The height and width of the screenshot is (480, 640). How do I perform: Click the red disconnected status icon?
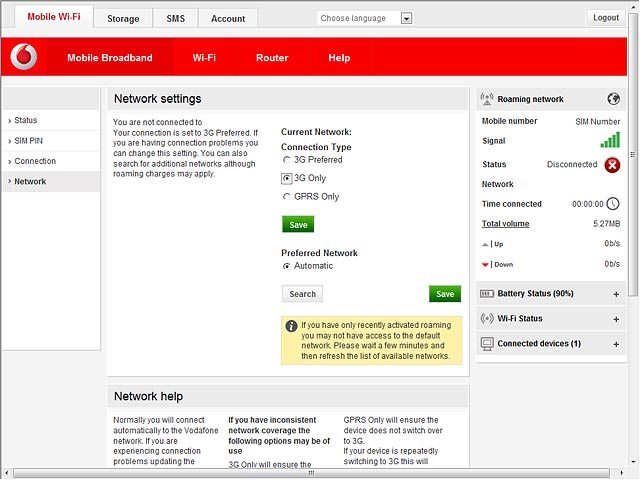coord(612,165)
